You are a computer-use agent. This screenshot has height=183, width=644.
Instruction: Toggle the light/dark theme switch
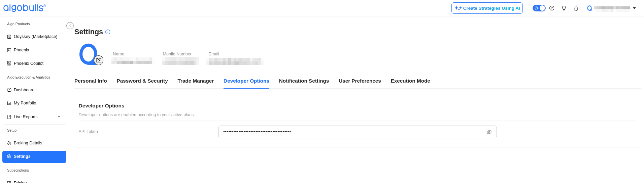(539, 8)
